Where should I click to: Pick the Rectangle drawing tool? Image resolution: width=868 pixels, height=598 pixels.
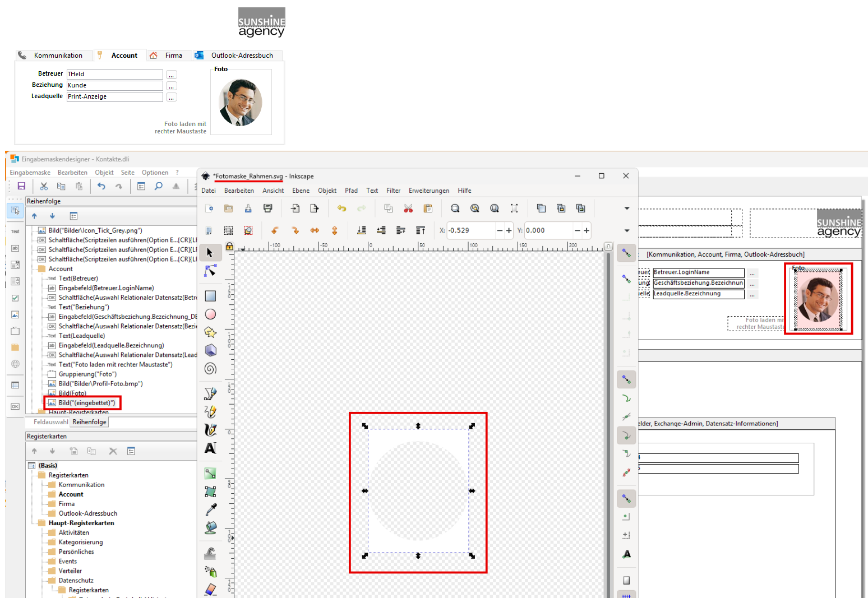coord(210,296)
